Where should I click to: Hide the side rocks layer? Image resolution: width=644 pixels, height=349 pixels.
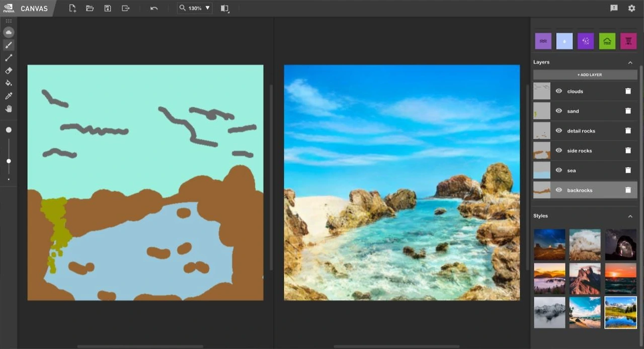click(x=558, y=151)
